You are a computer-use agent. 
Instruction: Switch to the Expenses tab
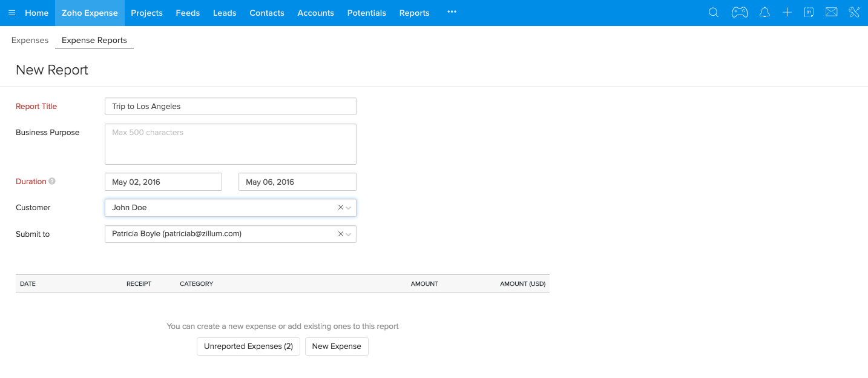(30, 40)
